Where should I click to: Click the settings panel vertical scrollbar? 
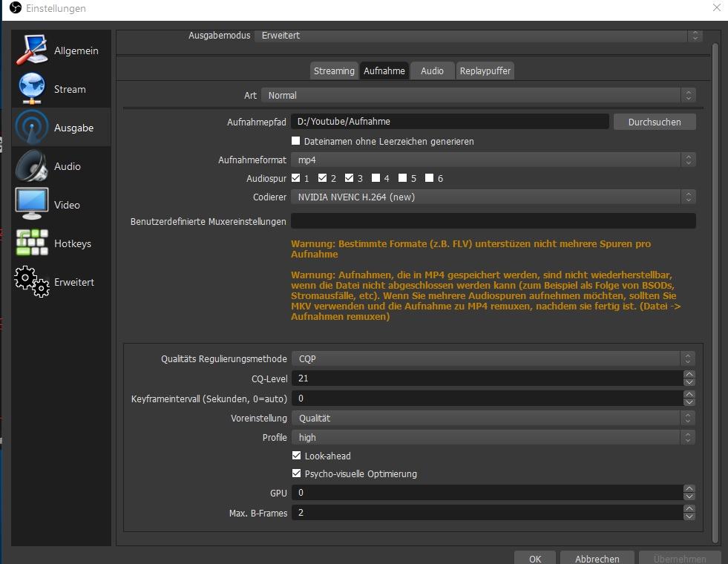(x=715, y=292)
